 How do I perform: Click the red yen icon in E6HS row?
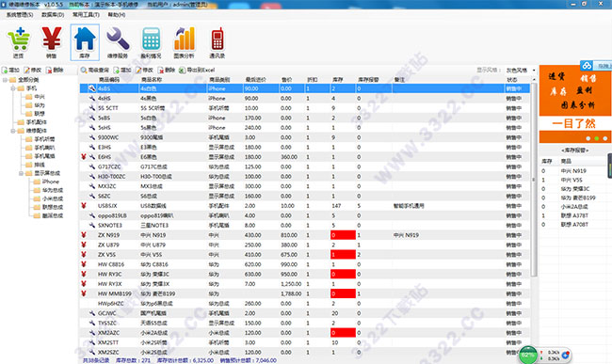tap(84, 157)
